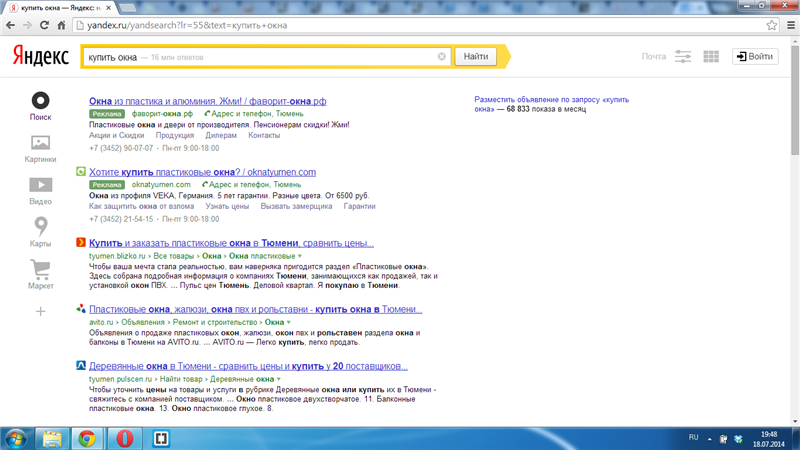Expand the tyumen.pulscen.ru result dropdown arrow
800x450 pixels.
[x=279, y=379]
